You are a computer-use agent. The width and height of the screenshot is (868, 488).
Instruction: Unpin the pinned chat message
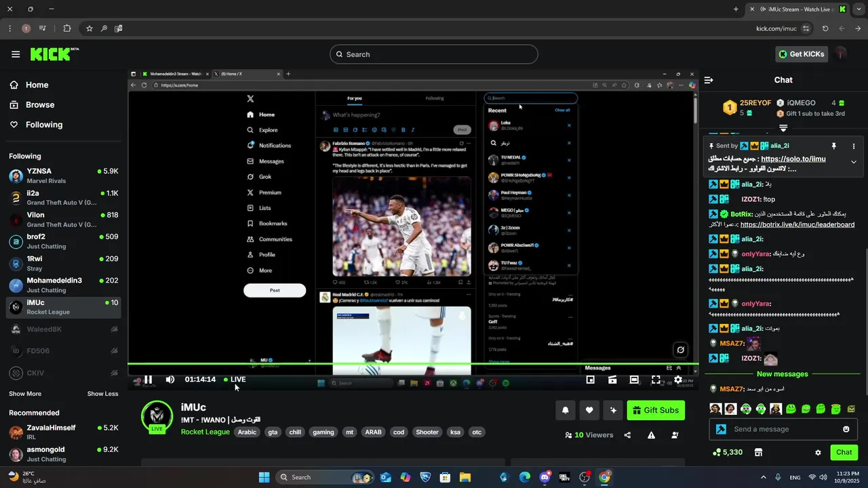pyautogui.click(x=833, y=146)
